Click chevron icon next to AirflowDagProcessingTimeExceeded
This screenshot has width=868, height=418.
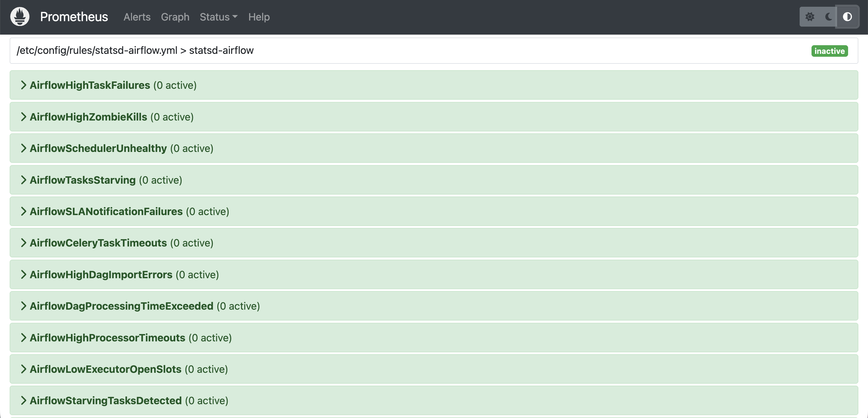tap(23, 306)
